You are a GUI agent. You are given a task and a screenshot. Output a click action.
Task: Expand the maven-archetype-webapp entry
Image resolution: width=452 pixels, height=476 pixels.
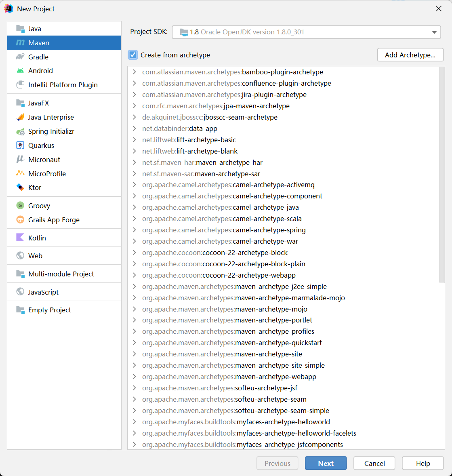[135, 377]
